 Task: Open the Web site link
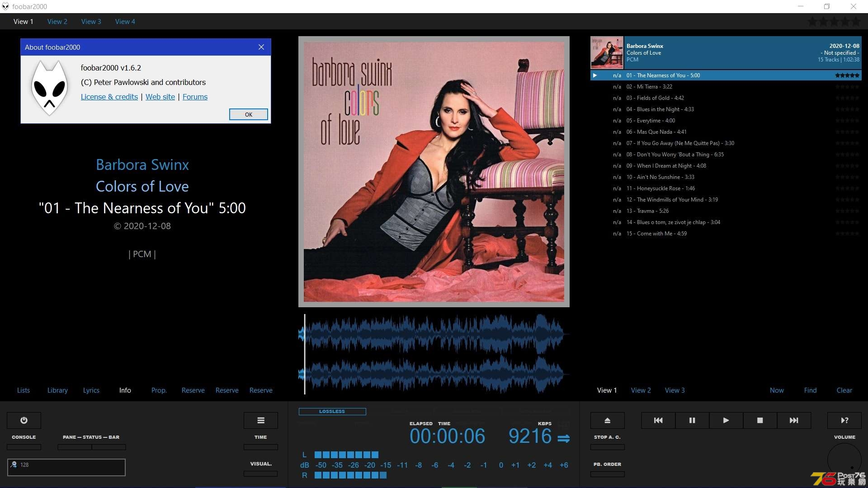pyautogui.click(x=160, y=97)
